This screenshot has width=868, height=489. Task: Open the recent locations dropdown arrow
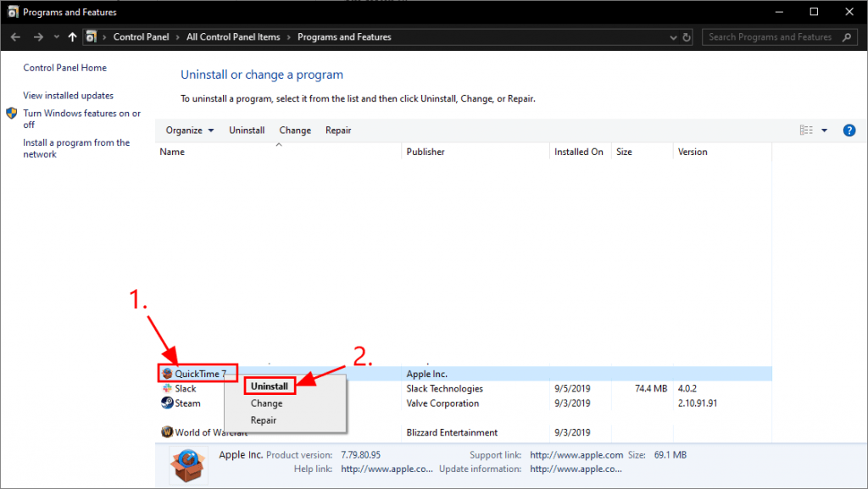point(57,37)
